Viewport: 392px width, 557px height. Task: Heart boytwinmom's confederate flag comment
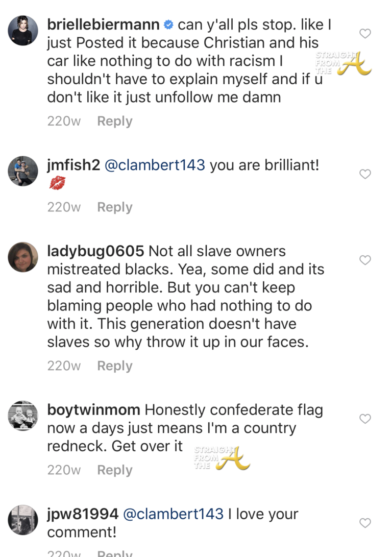click(x=365, y=419)
